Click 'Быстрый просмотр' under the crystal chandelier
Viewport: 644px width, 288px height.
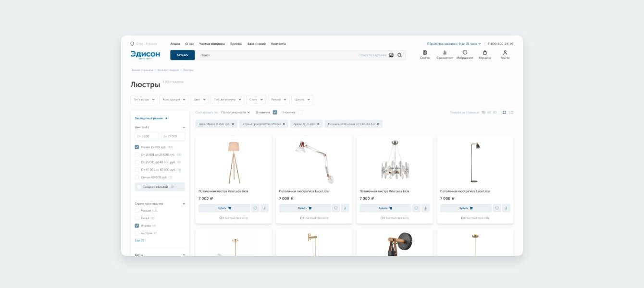pyautogui.click(x=395, y=218)
